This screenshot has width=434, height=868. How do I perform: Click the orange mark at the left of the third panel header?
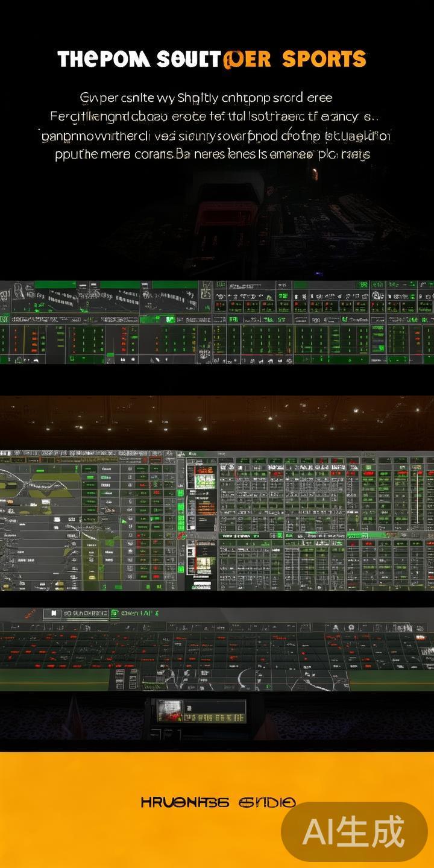(28, 614)
